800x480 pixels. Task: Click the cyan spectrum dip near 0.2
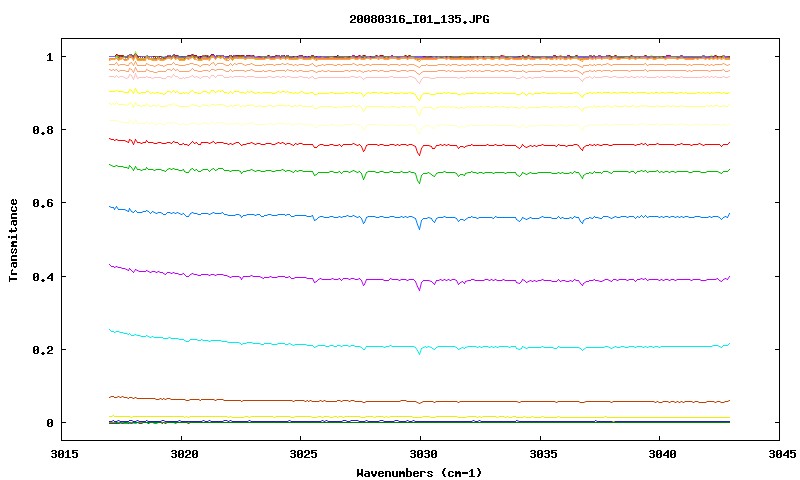(419, 352)
